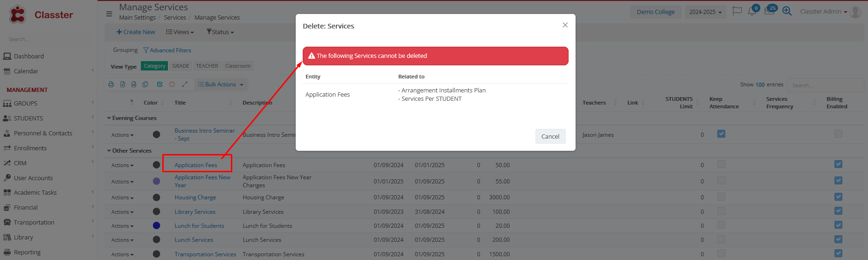Open the messages envelope icon
Viewport: 868px width, 260px height.
(769, 11)
